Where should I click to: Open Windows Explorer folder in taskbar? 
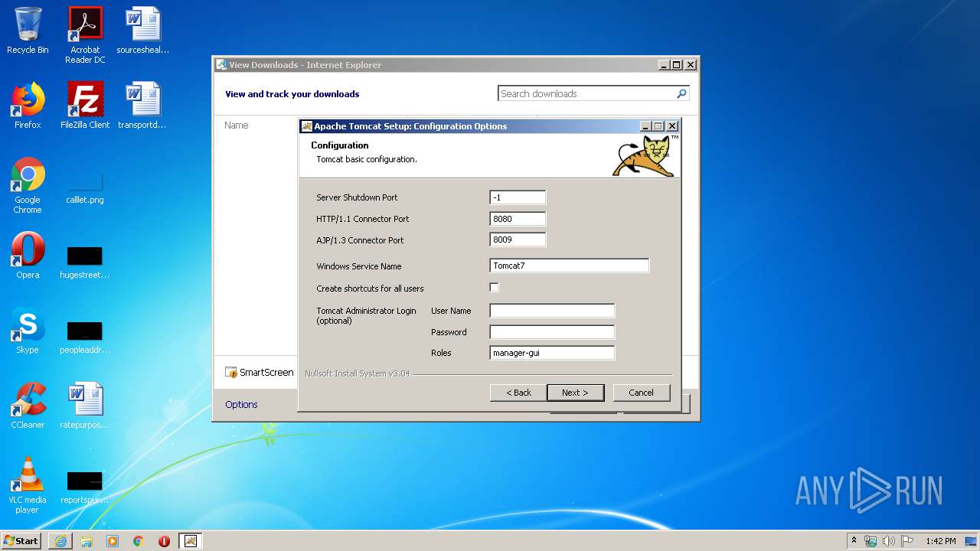point(87,541)
